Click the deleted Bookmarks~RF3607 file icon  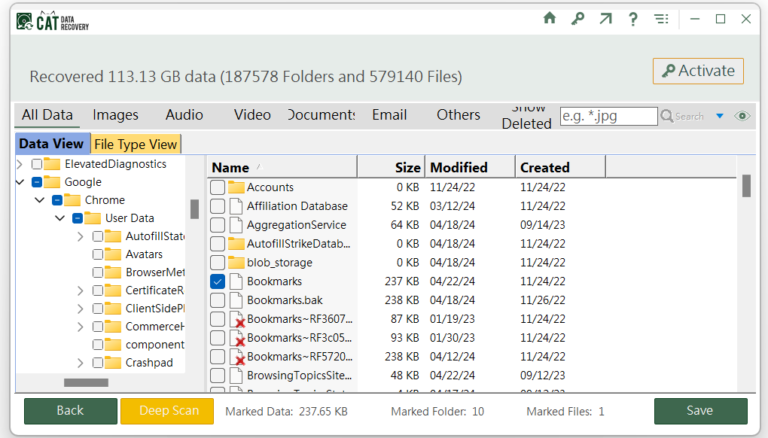click(x=237, y=320)
